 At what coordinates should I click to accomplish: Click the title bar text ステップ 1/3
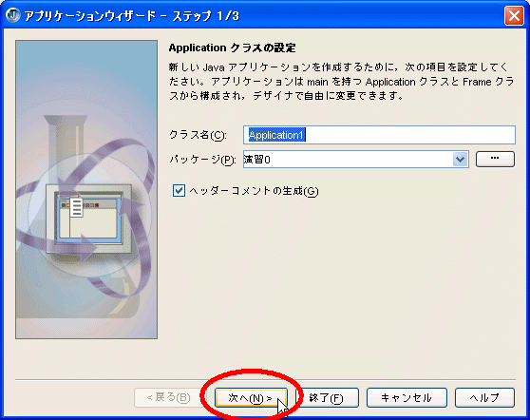[x=206, y=16]
